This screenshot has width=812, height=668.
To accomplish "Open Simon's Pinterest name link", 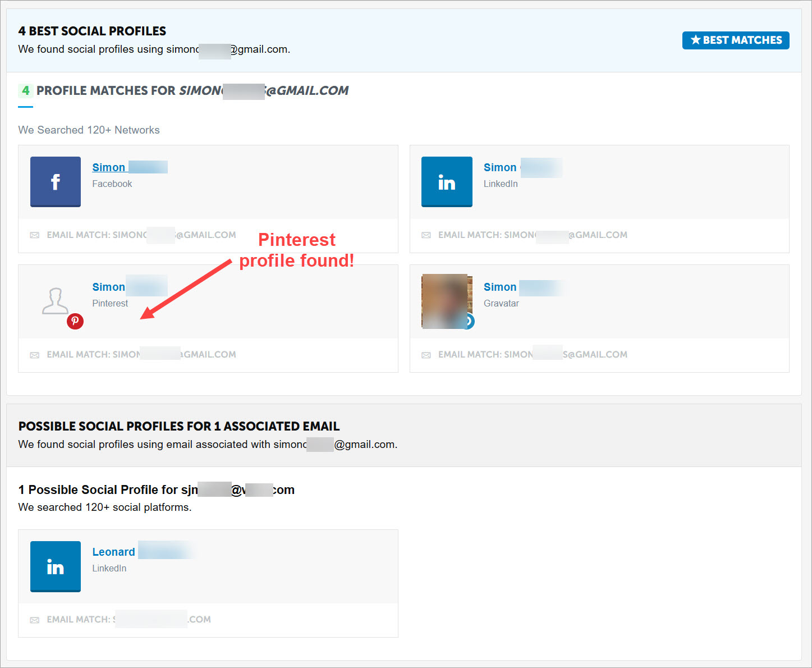I will click(x=108, y=286).
